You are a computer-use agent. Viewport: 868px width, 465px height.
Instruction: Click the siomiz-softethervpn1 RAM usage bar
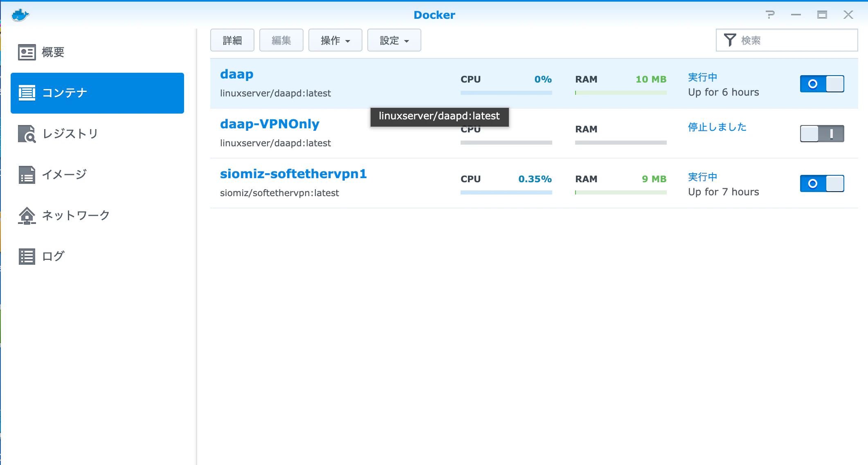click(621, 192)
